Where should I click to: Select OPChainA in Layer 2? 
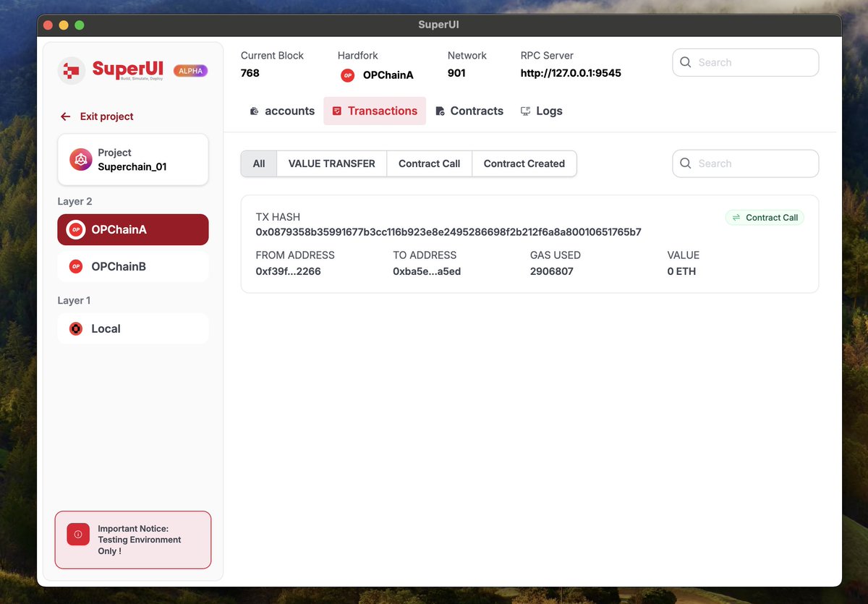(133, 229)
